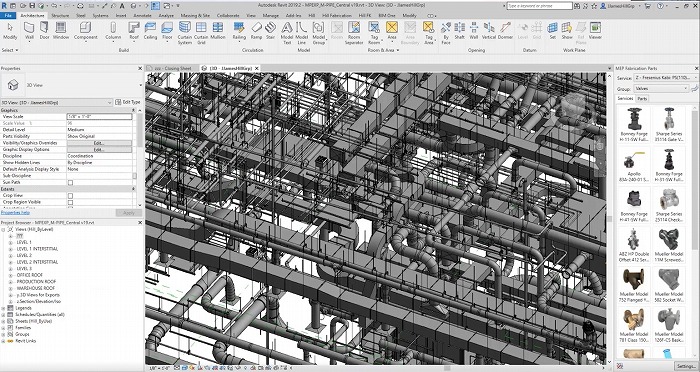
Task: Click the Save icon in quick access toolbar
Action: point(32,6)
